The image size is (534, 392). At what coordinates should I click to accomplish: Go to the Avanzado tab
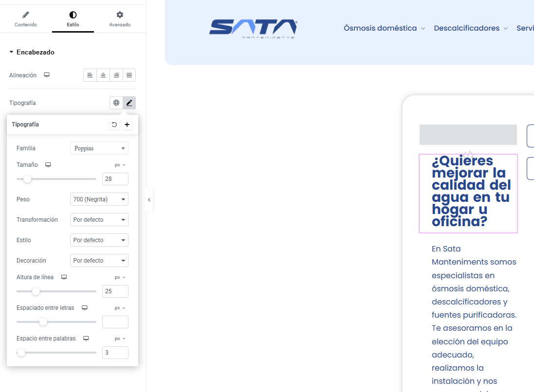pos(120,19)
